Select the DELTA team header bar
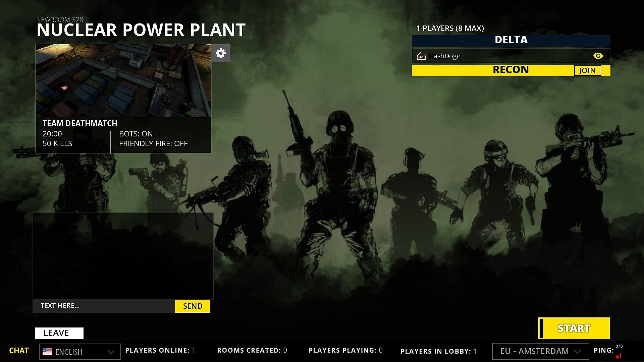The image size is (644, 362). pos(511,40)
